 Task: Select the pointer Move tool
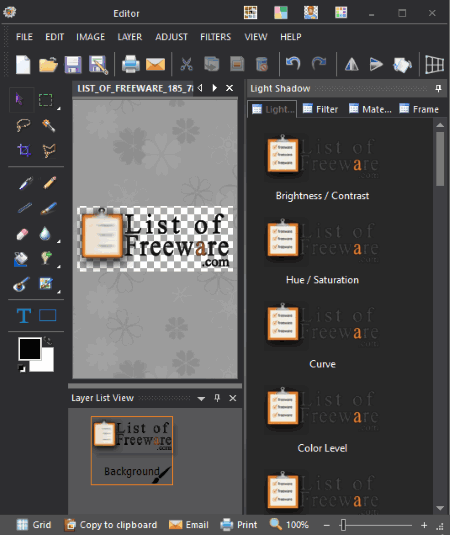[20, 100]
